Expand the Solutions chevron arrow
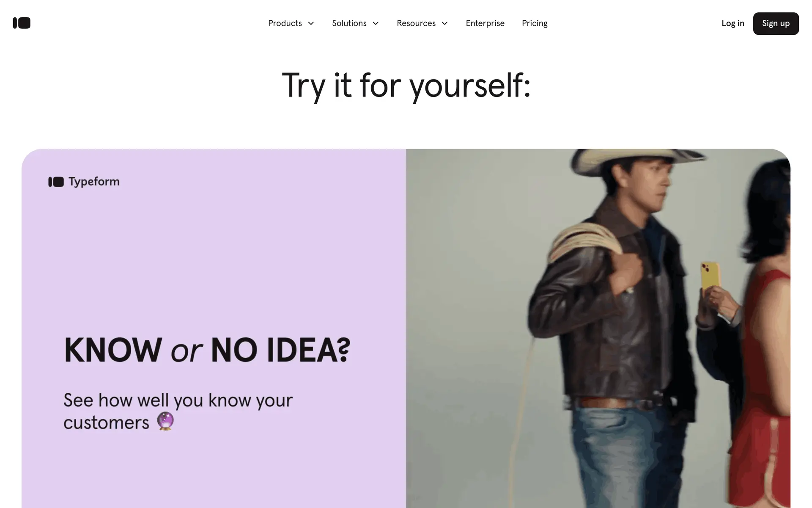812x508 pixels. click(376, 23)
